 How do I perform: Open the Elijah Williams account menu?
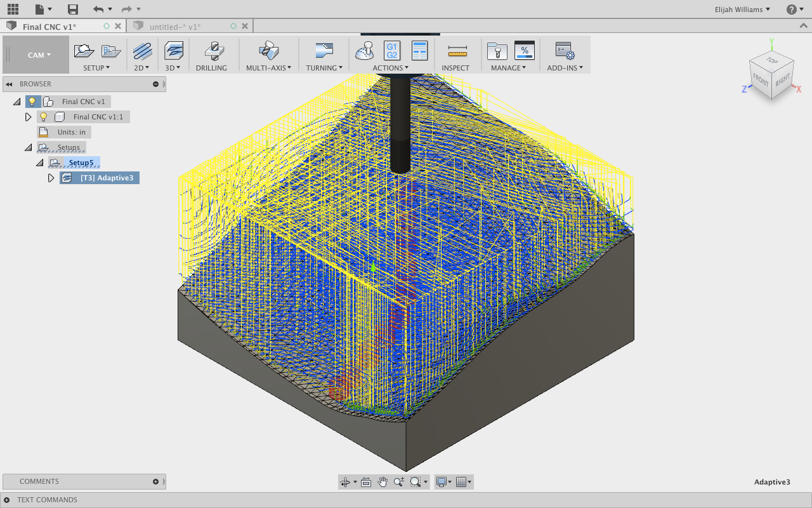(x=741, y=9)
